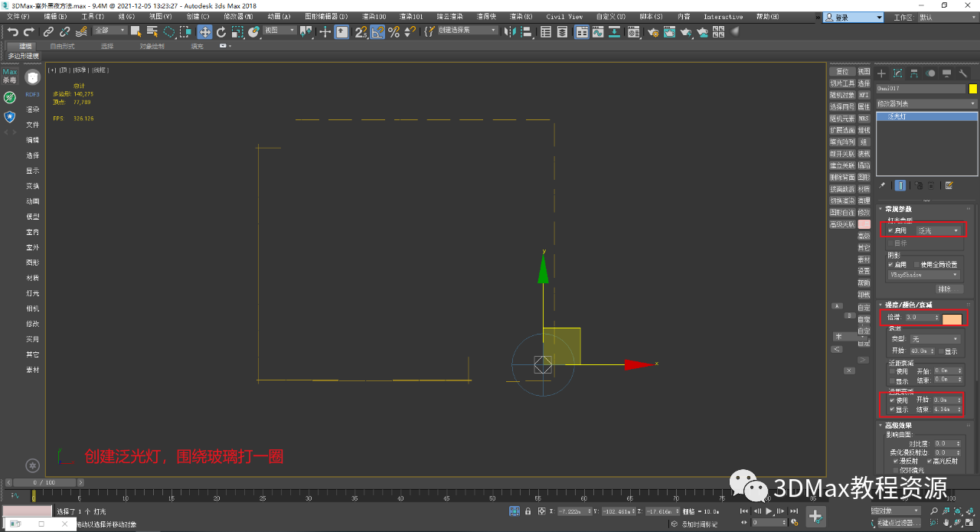Image resolution: width=980 pixels, height=532 pixels.
Task: Switch to the Create panel plus icon
Action: pyautogui.click(x=882, y=73)
